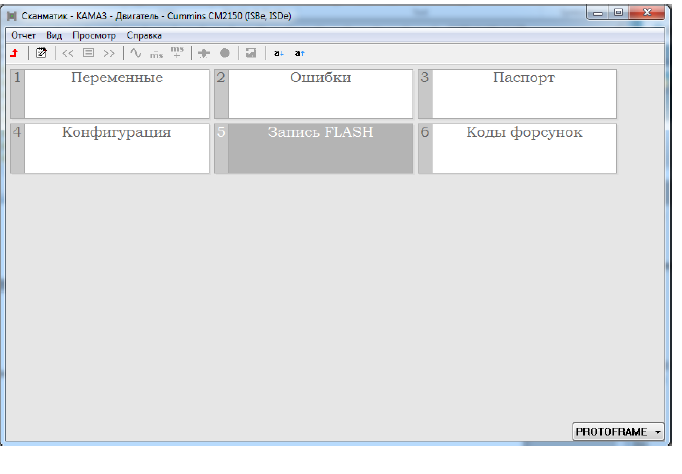Click the list page icon in toolbar
This screenshot has width=682, height=474.
coord(89,53)
